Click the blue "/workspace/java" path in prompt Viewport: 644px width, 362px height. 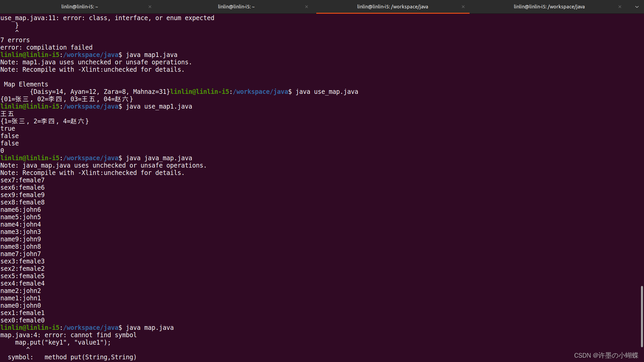(91, 327)
